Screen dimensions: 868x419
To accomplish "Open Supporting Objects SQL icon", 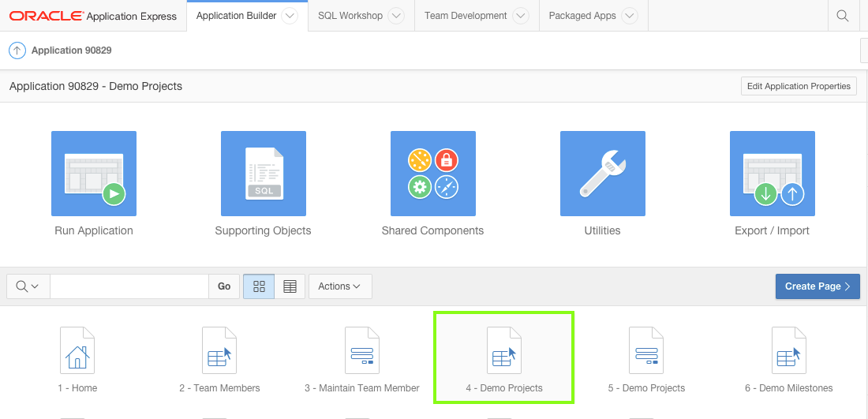I will point(264,174).
